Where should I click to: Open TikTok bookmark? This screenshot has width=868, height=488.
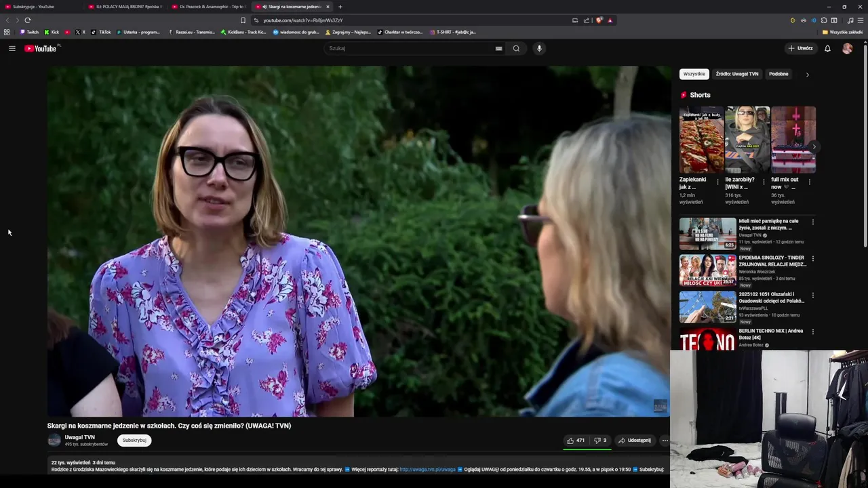click(x=101, y=32)
